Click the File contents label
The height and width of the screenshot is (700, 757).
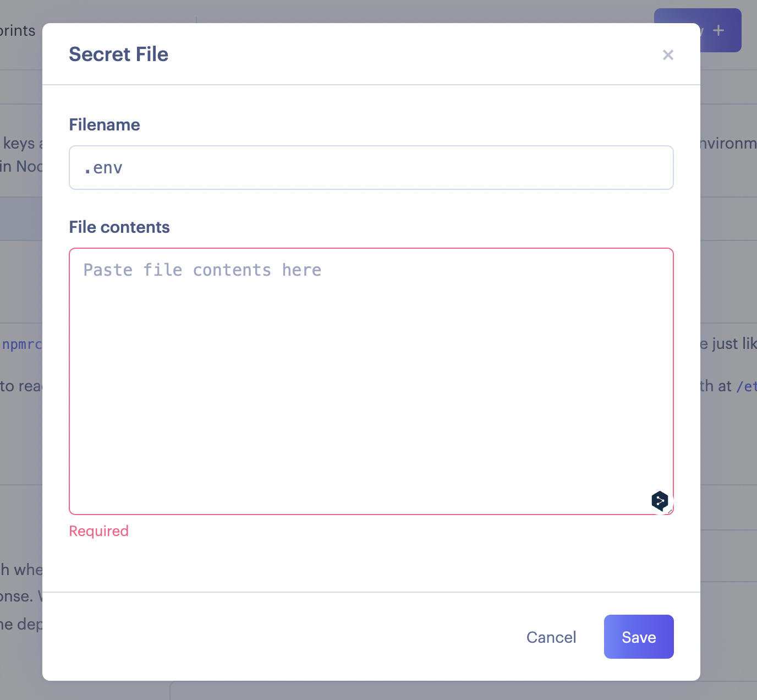[x=119, y=227]
